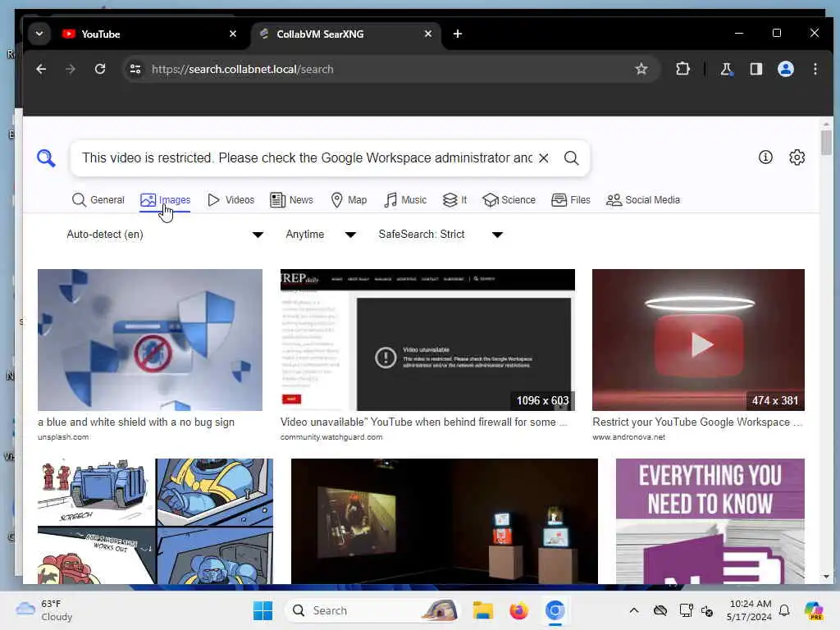
Task: Open a new browser tab
Action: (x=458, y=34)
